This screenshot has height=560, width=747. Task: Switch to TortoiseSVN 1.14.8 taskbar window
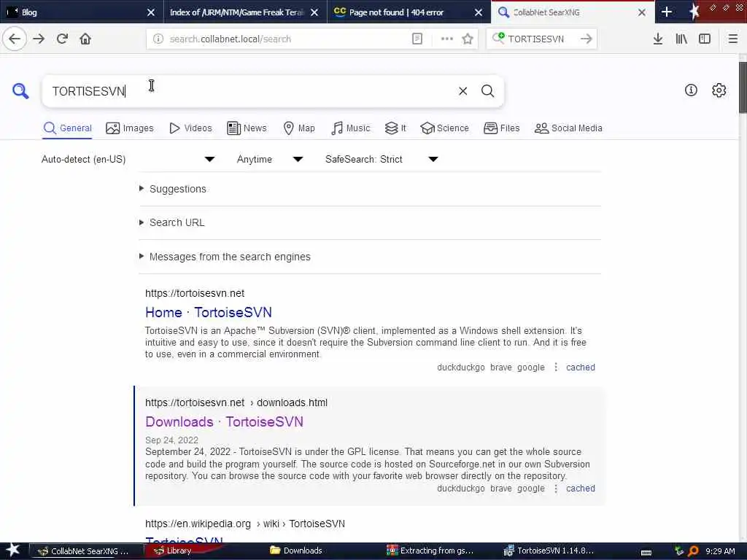click(549, 551)
